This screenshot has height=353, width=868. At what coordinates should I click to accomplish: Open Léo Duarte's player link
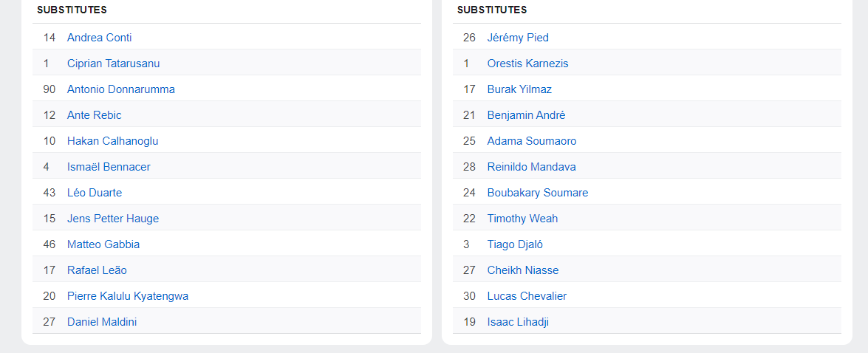pos(95,193)
